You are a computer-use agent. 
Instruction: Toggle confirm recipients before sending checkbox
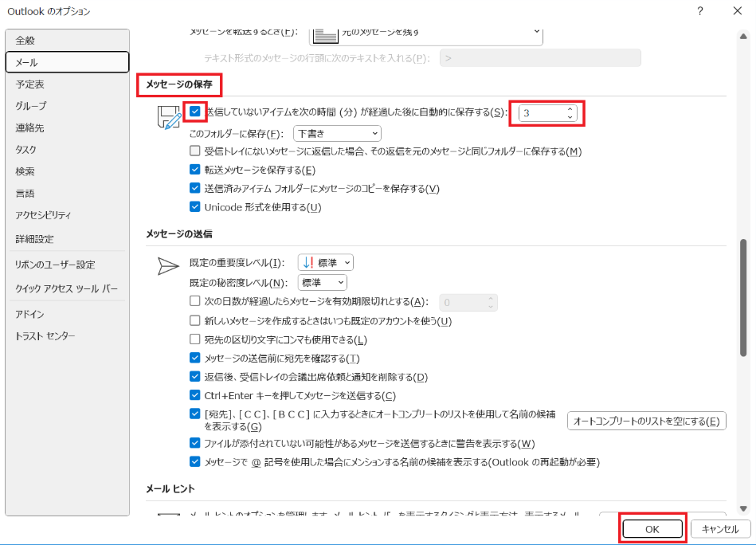[x=195, y=358]
